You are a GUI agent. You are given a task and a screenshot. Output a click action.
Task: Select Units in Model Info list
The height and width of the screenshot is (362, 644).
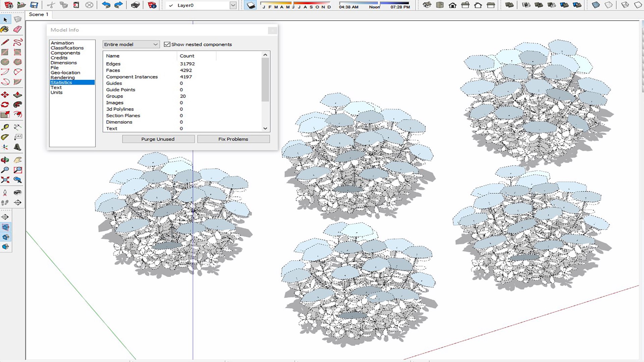(x=57, y=93)
